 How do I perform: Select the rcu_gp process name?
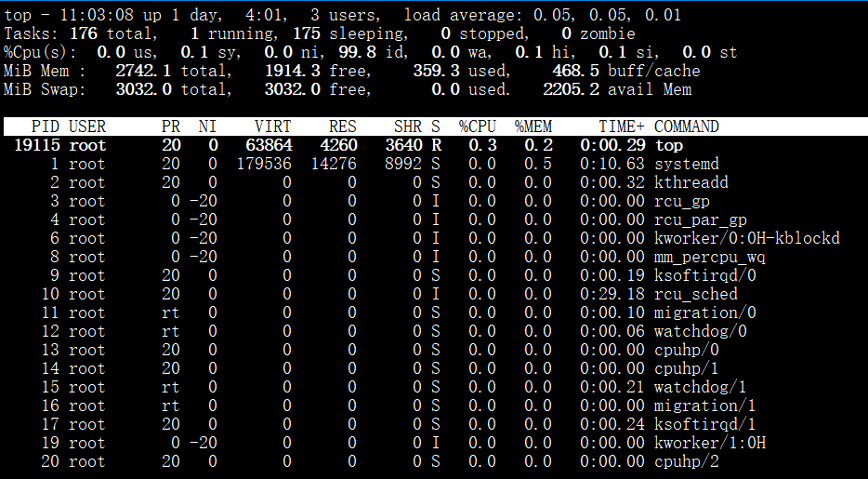pyautogui.click(x=682, y=202)
